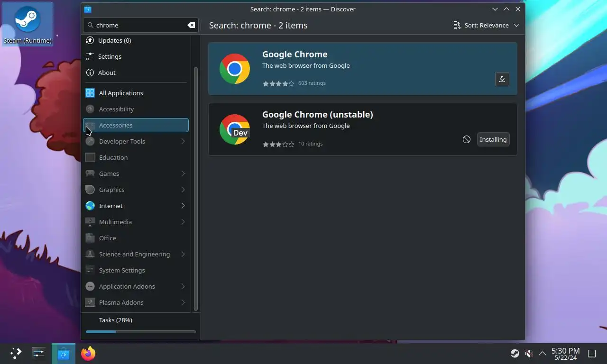Clear the chrome search text
607x364 pixels.
191,25
